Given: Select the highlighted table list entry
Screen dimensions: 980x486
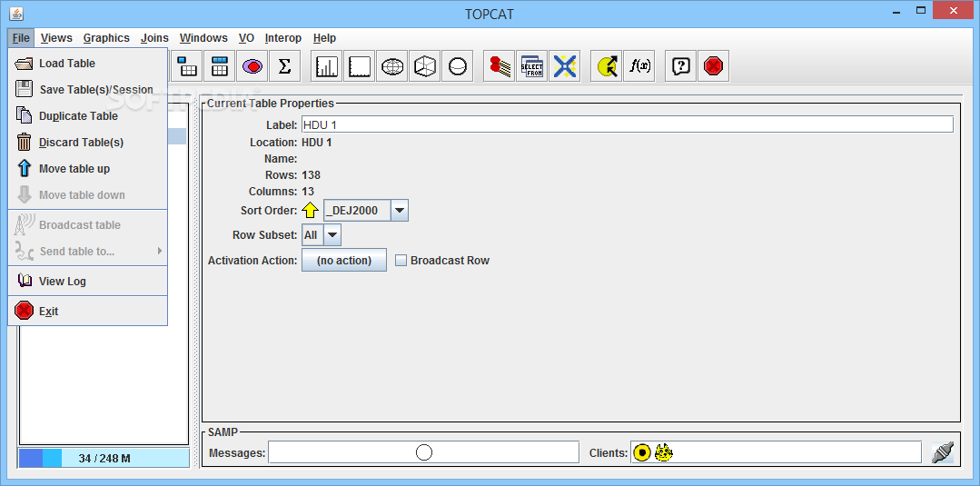Looking at the screenshot, I should click(177, 136).
